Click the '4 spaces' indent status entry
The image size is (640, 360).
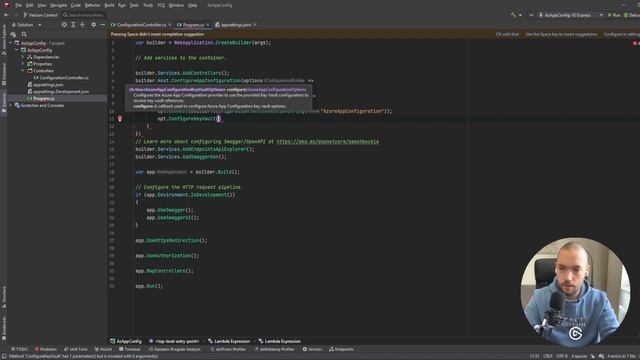point(579,356)
